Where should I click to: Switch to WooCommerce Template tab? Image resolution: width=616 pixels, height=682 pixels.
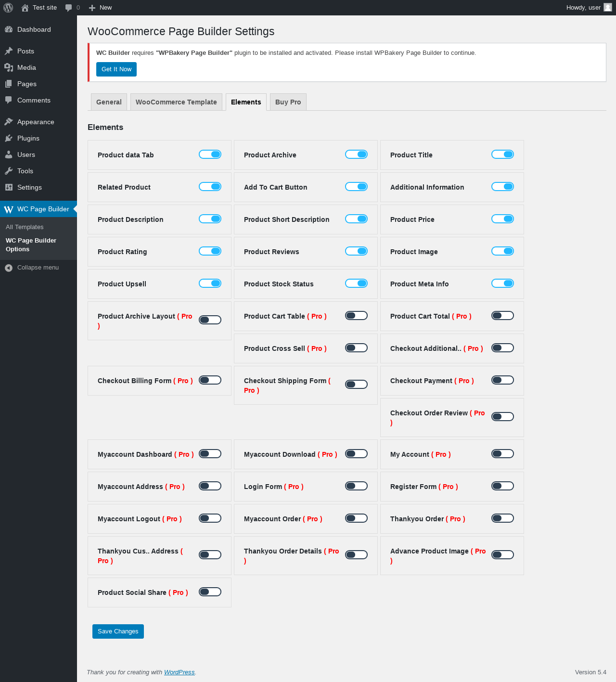click(x=176, y=102)
